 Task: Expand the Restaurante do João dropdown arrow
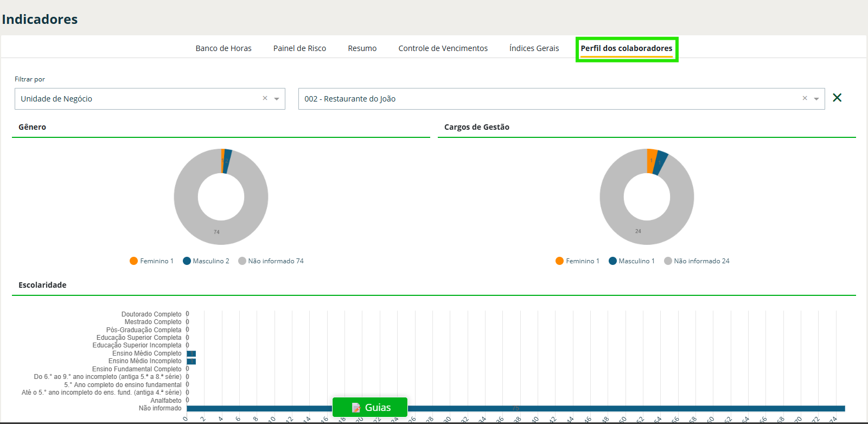pyautogui.click(x=816, y=99)
